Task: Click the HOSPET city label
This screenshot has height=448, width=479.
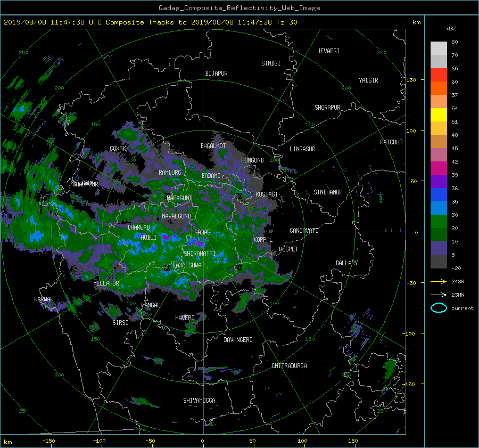Action: coord(288,249)
